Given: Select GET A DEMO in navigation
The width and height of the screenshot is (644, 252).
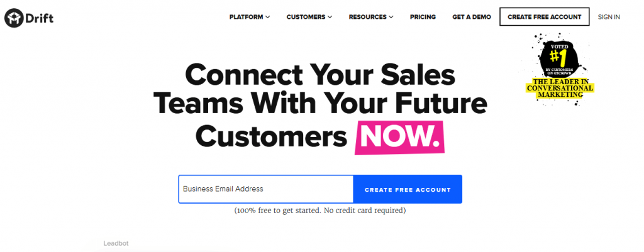Looking at the screenshot, I should 472,17.
